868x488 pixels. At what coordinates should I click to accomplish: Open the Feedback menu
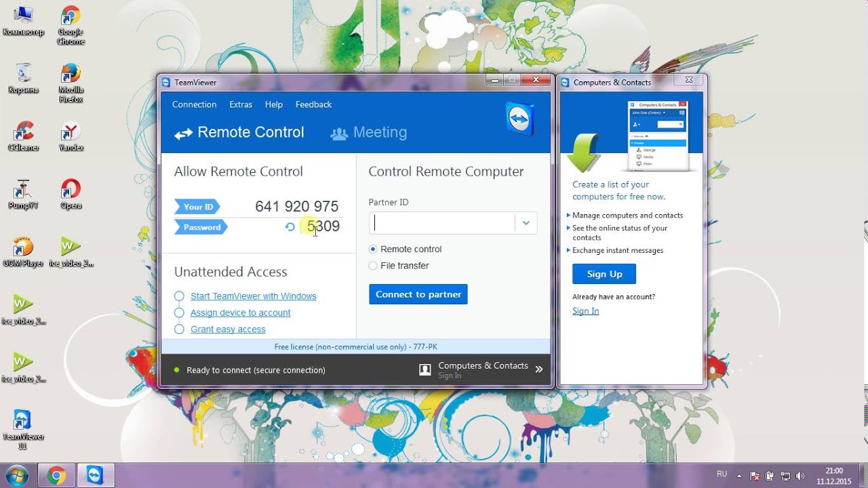click(313, 104)
